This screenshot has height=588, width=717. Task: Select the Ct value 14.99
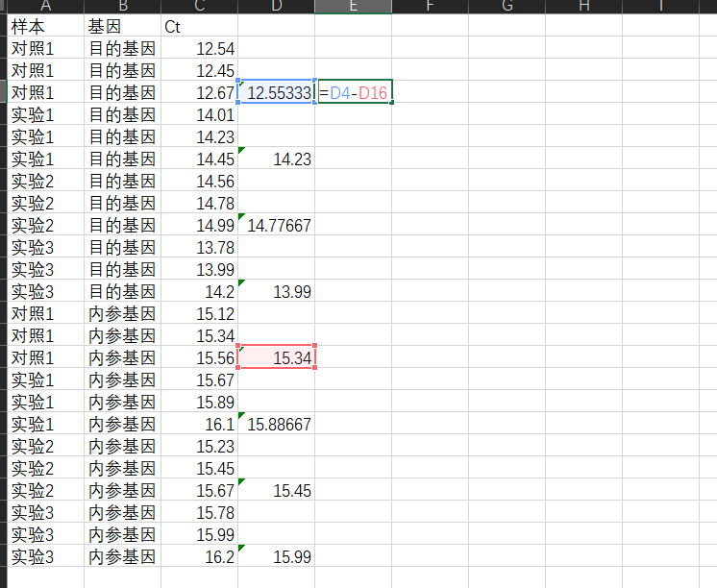pyautogui.click(x=199, y=226)
